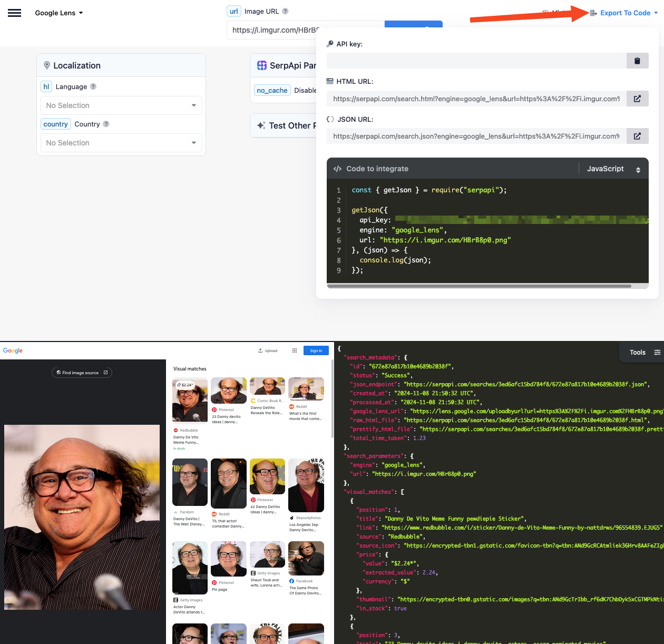Click the Code to integrate icon
Image resolution: width=664 pixels, height=644 pixels.
pos(337,169)
